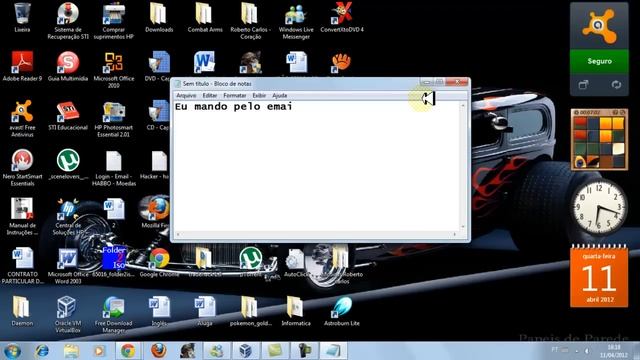
Task: Select the Combat Arms folder
Action: (205, 17)
